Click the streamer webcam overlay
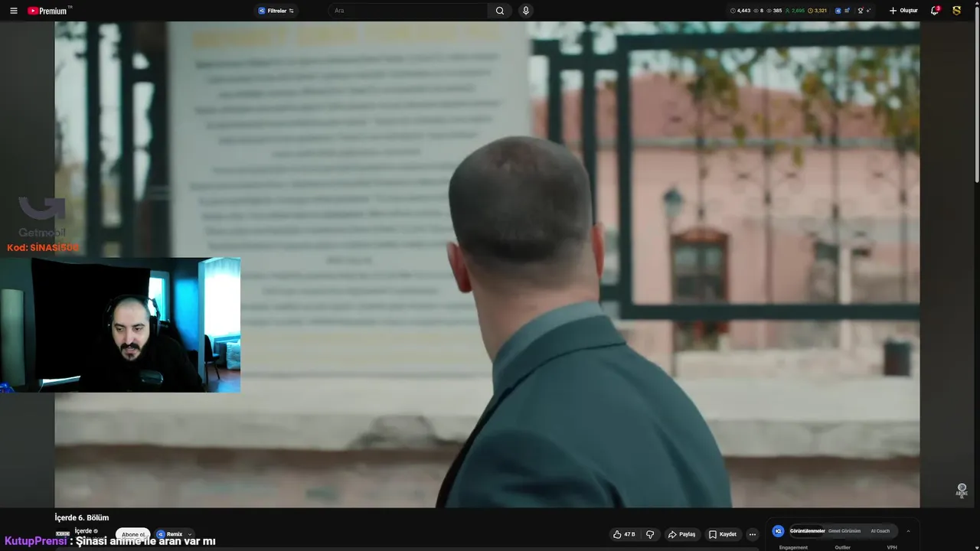Viewport: 980px width, 551px height. tap(120, 324)
